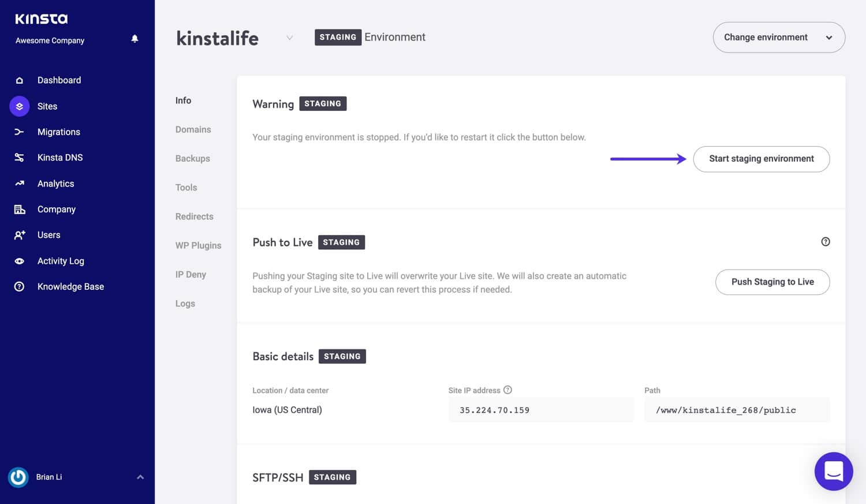
Task: Expand the kinstalife site chevron
Action: click(290, 38)
